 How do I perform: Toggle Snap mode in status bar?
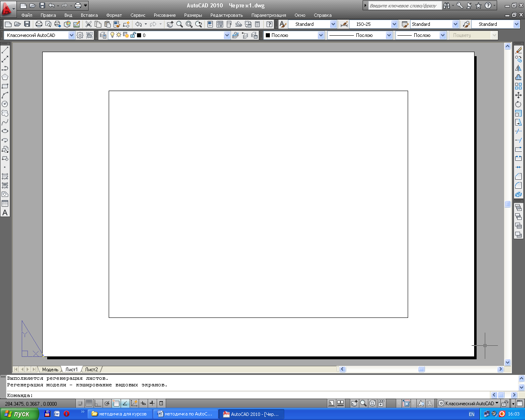[80, 404]
